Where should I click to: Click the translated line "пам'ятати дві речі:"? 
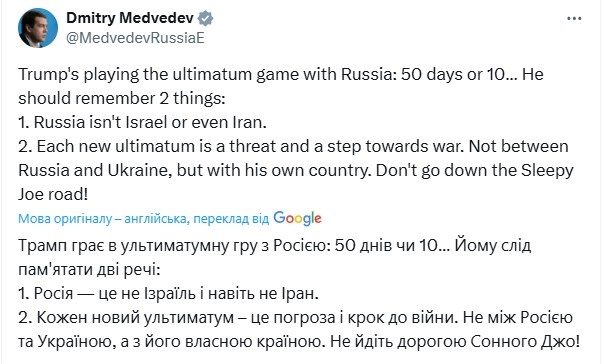click(89, 269)
